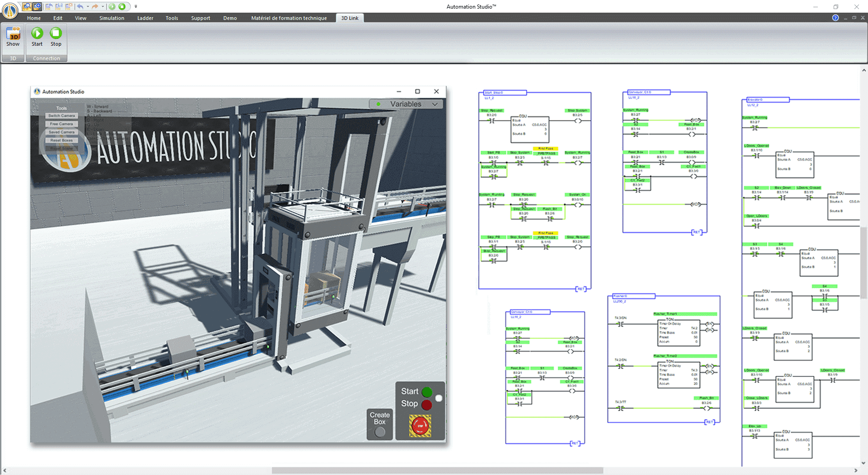Viewport: 868px width, 475px height.
Task: Click the Switch Camera button
Action: click(61, 116)
